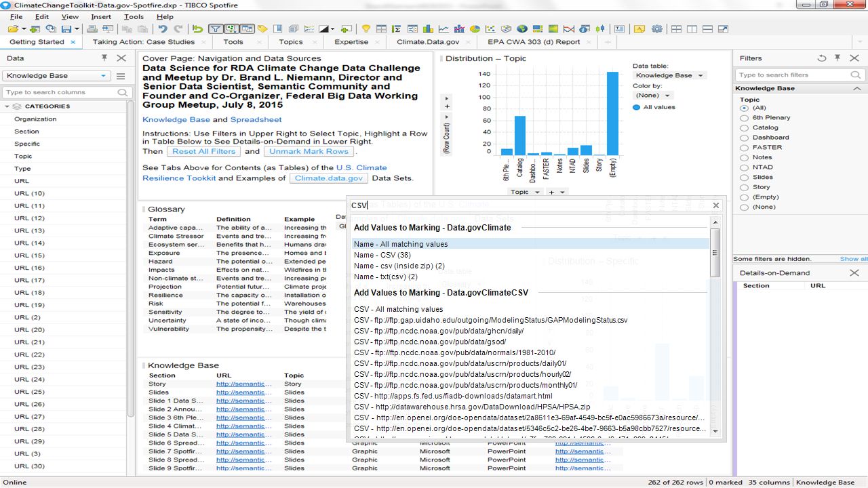This screenshot has height=488, width=868.
Task: Click the yellow Tags toolbar icon
Action: click(x=262, y=29)
